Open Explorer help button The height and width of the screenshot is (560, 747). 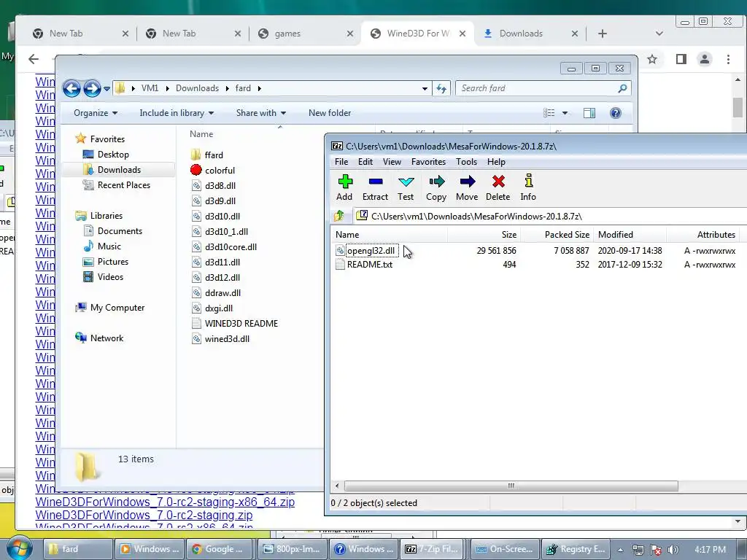616,113
